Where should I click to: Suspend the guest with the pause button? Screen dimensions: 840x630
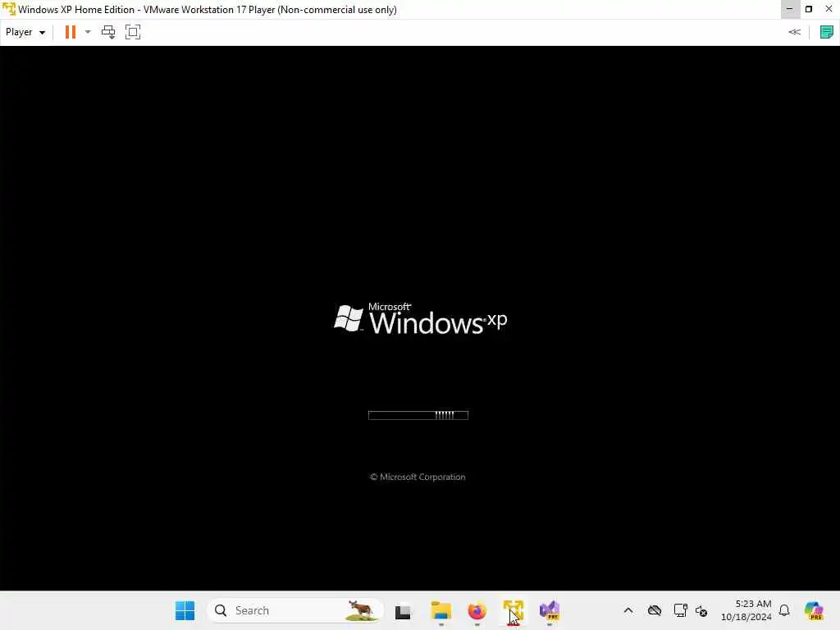[x=71, y=32]
